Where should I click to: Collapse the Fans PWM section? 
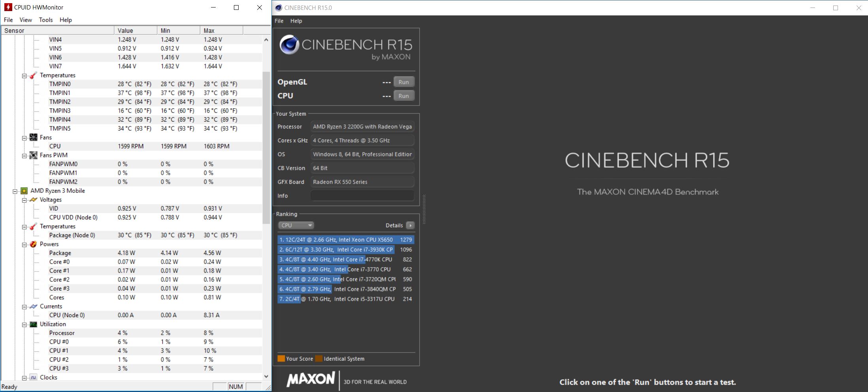[24, 156]
